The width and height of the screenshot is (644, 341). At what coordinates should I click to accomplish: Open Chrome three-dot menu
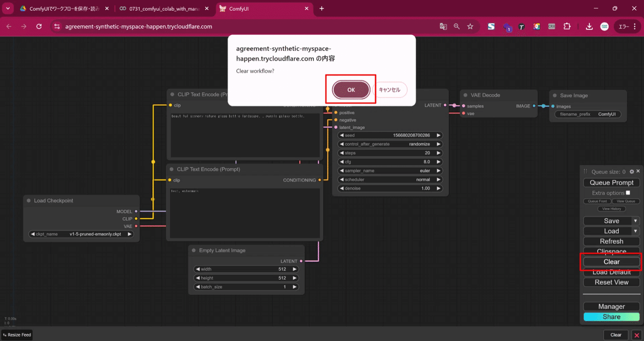[x=635, y=26]
